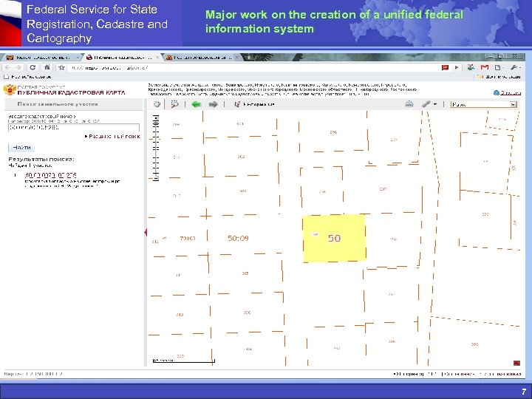The height and width of the screenshot is (399, 532).
Task: Close the third browser tab
Action: pyautogui.click(x=237, y=58)
